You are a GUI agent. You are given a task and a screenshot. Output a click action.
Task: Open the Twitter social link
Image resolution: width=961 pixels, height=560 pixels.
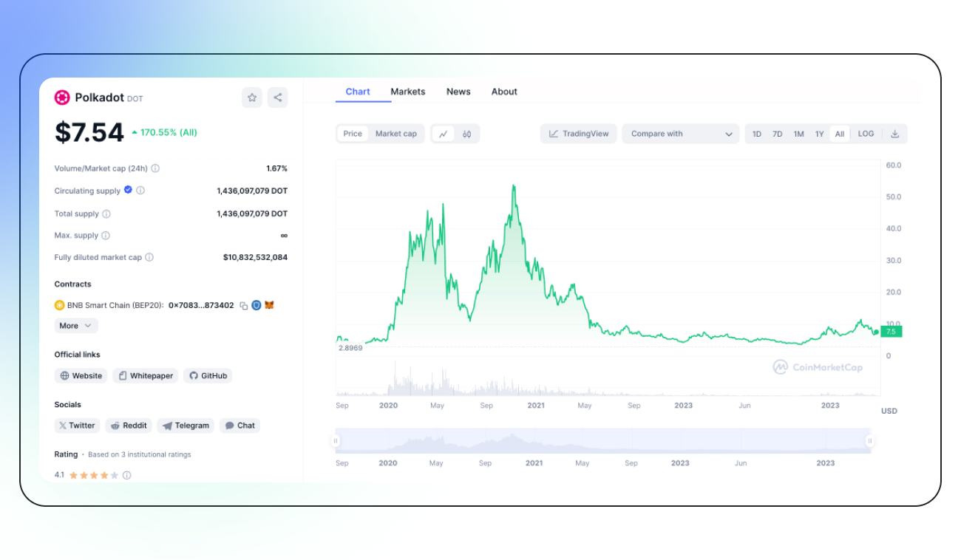pyautogui.click(x=77, y=426)
